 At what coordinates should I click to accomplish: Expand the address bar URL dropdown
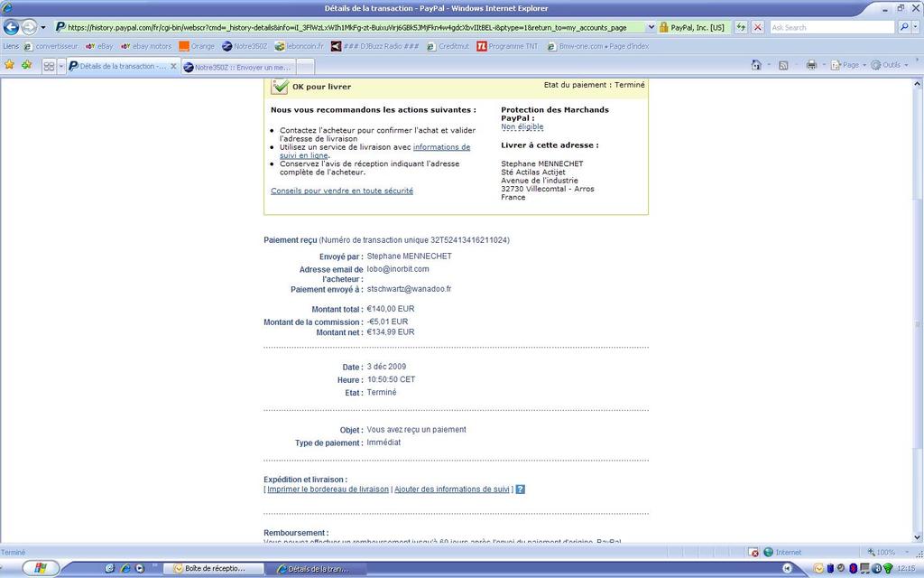coord(651,27)
